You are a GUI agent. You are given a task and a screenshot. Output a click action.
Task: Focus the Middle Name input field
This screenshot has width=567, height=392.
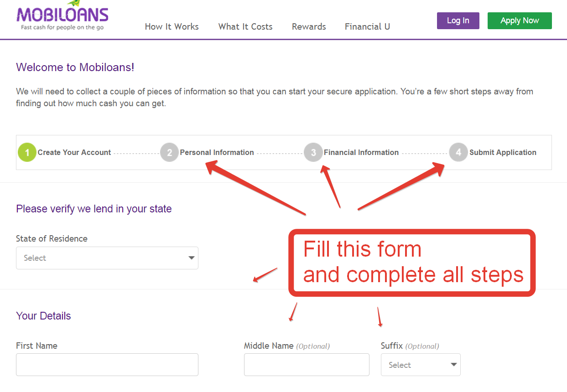coord(307,365)
